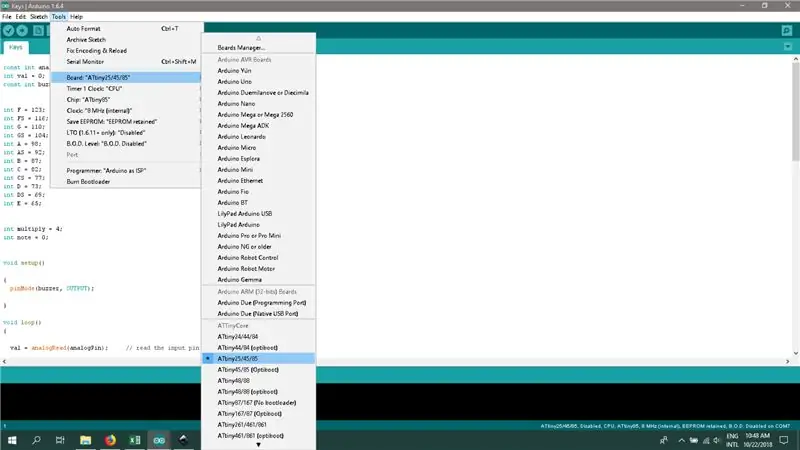Open Windows Start button
The image size is (800, 450).
tap(12, 440)
